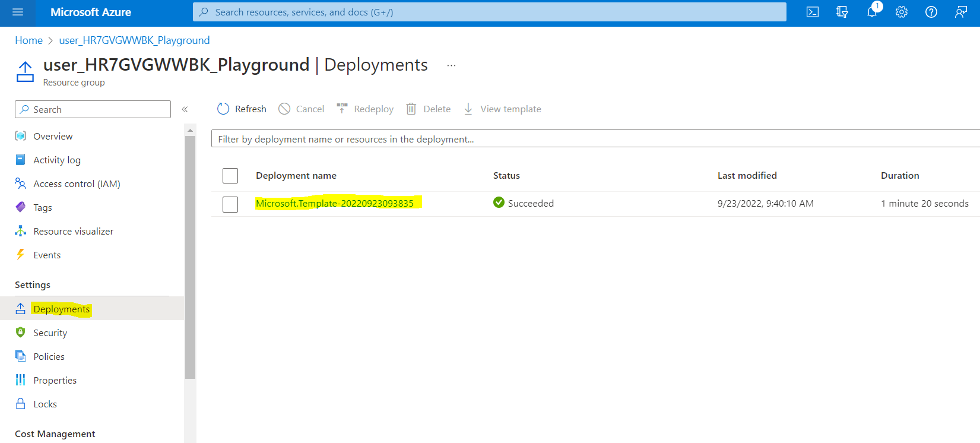Toggle the select-all deployments checkbox
This screenshot has height=443, width=980.
click(230, 176)
